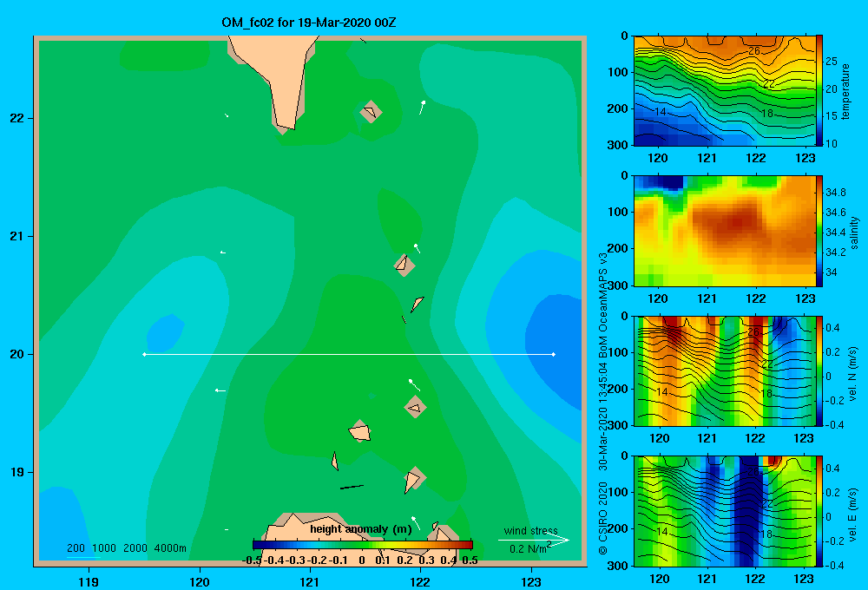Click the leftward wind arrow near 19.7N 120.2E
868x590 pixels.
[220, 390]
